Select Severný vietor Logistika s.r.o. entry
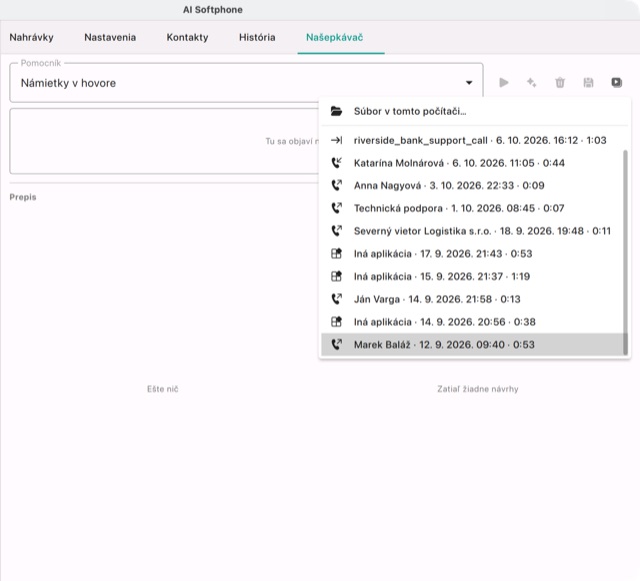 point(472,231)
